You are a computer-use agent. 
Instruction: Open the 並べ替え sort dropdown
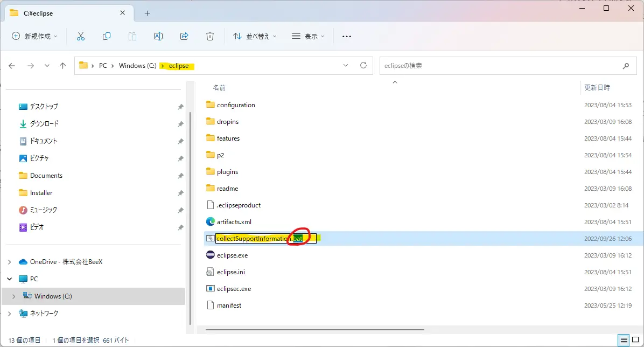click(255, 36)
